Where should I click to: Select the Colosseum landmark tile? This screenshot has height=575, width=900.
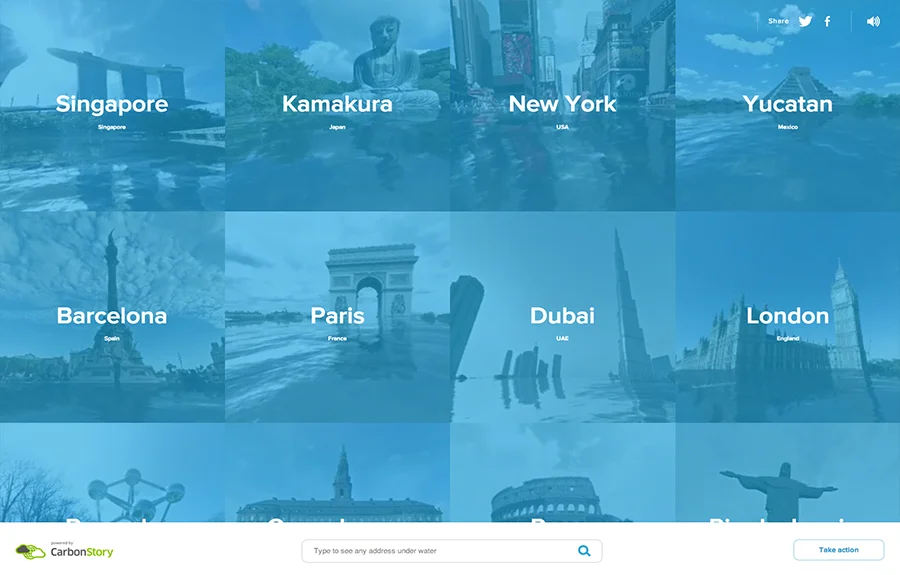point(562,472)
